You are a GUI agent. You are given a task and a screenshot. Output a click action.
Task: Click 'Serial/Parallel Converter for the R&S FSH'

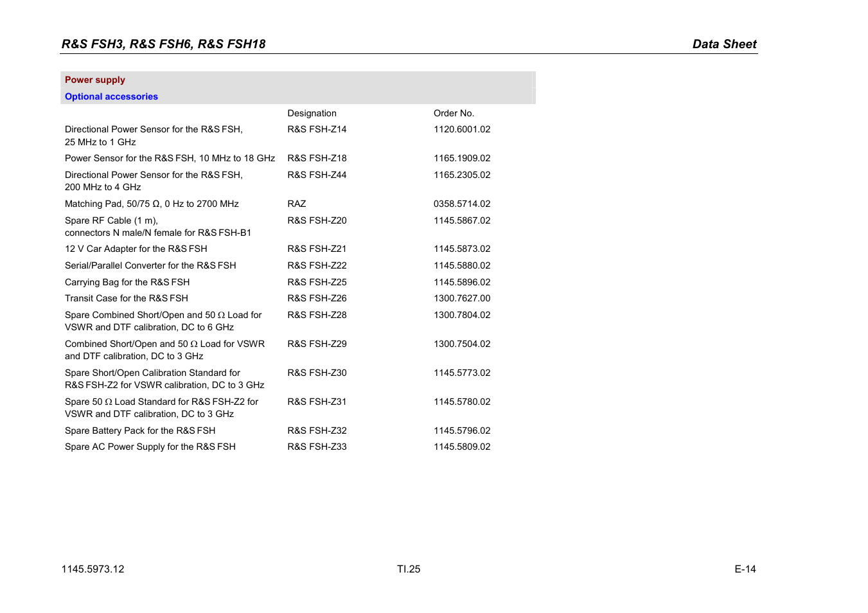(150, 265)
